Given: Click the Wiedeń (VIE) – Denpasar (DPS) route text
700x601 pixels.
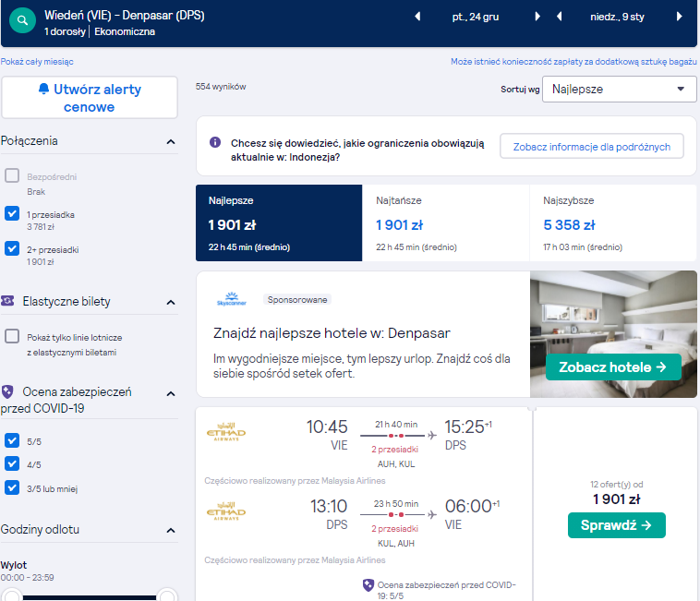Looking at the screenshot, I should pyautogui.click(x=124, y=15).
